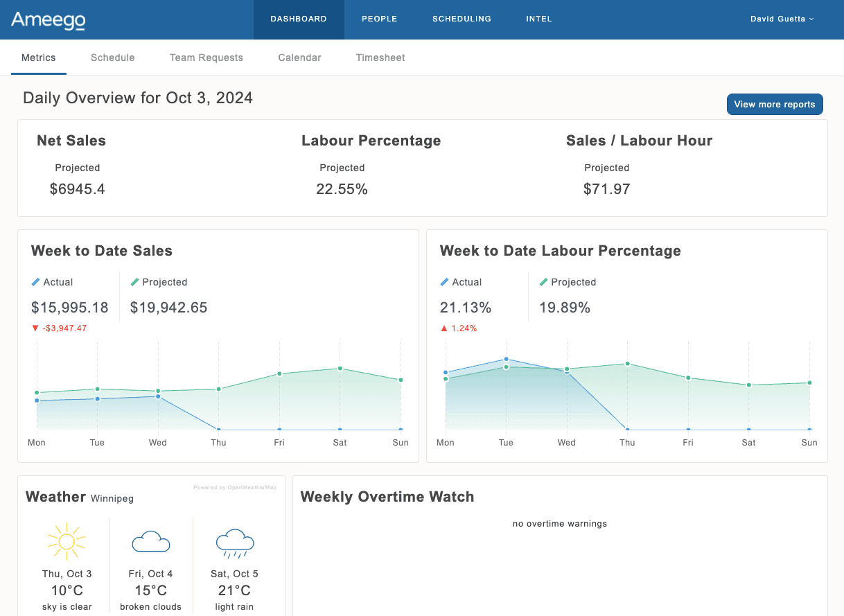
Task: Click the blue Actual pencil icon in Labour Percentage
Action: coord(445,282)
